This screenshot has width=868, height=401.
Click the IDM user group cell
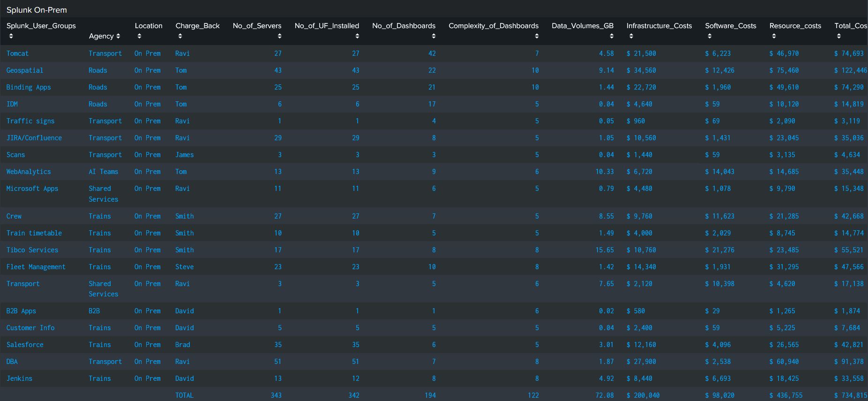coord(12,104)
